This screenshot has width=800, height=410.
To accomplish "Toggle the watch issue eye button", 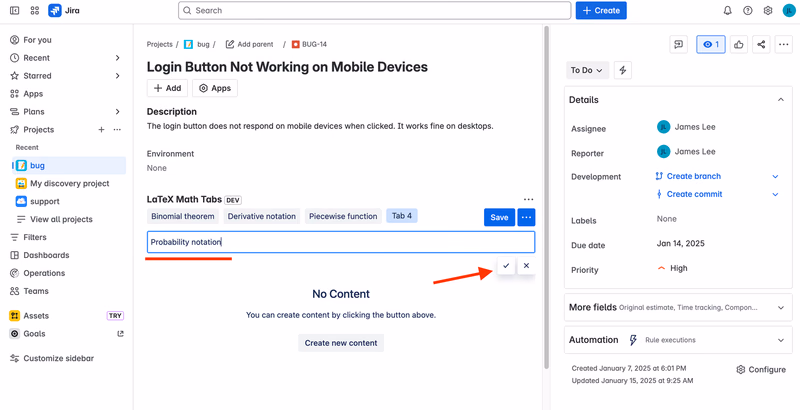I will [711, 44].
